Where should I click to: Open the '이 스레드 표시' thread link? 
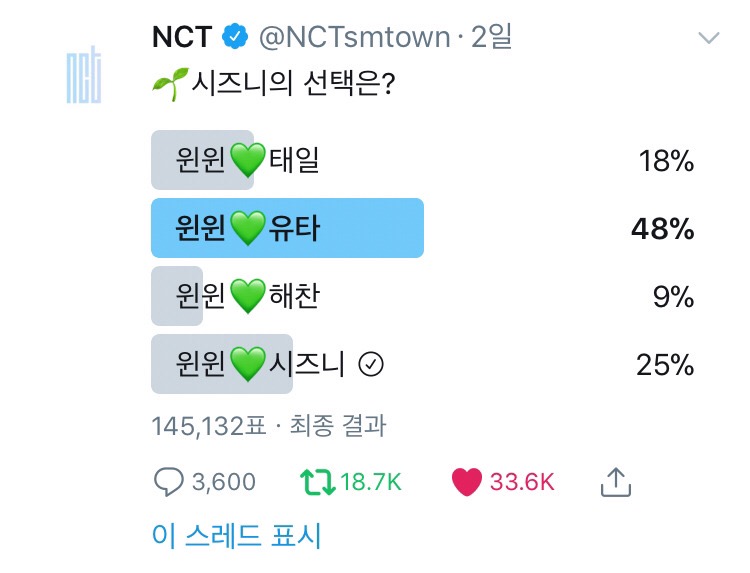[236, 535]
